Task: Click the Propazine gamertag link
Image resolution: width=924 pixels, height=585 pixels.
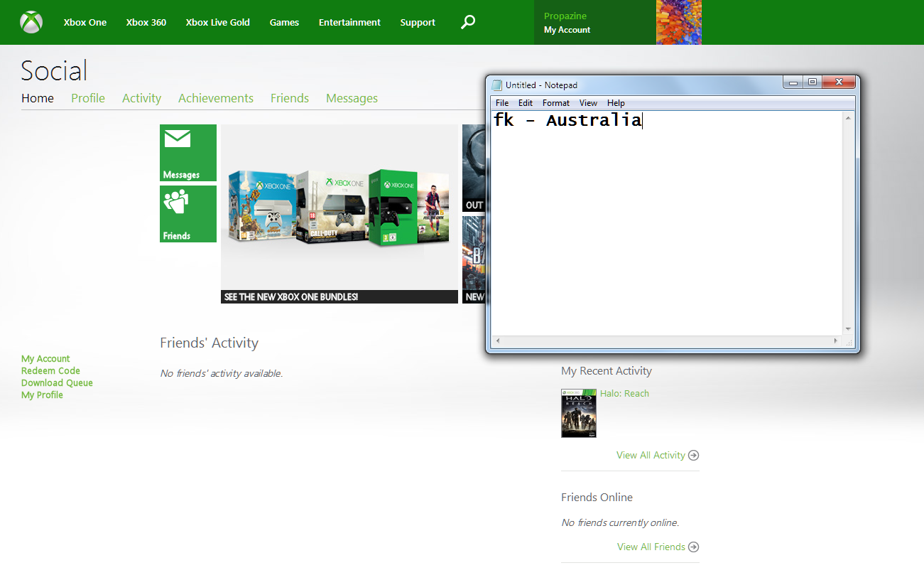Action: (x=565, y=16)
